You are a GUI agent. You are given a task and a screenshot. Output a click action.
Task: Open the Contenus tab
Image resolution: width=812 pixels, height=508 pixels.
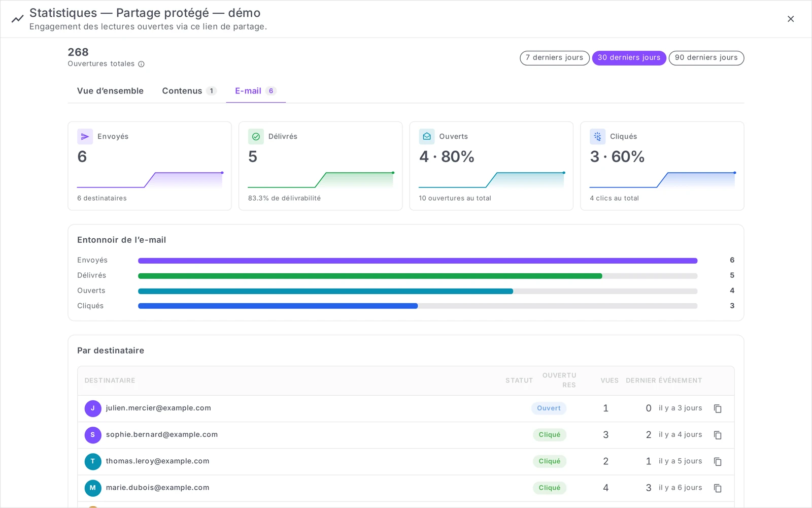(x=189, y=91)
